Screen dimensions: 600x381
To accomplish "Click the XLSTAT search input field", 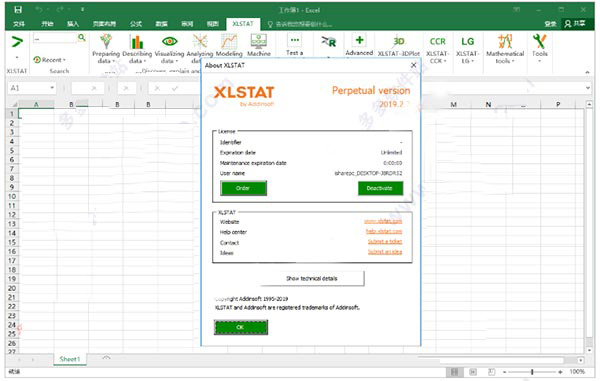I will tap(54, 38).
